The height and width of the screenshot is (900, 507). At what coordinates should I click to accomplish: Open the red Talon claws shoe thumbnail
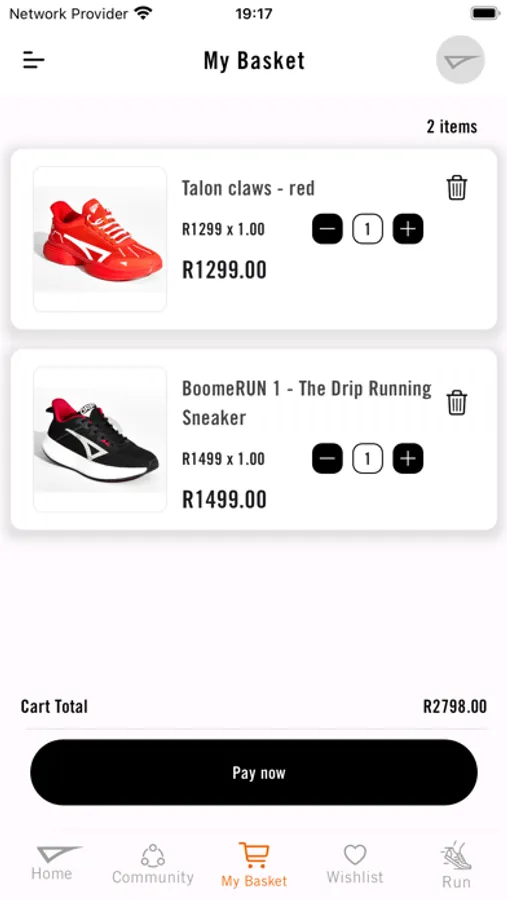click(x=100, y=239)
